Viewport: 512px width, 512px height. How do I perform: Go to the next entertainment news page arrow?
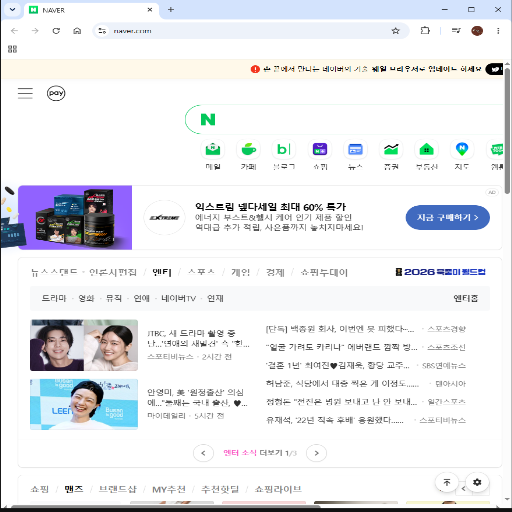(x=316, y=453)
